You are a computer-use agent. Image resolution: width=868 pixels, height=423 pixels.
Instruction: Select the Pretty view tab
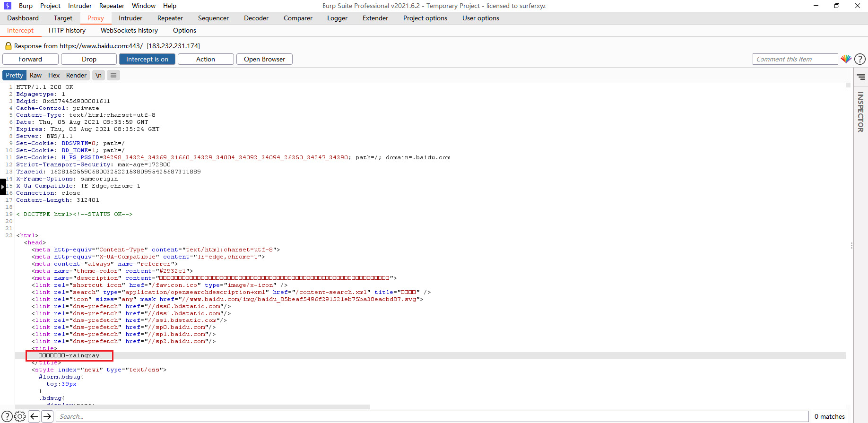click(x=14, y=75)
